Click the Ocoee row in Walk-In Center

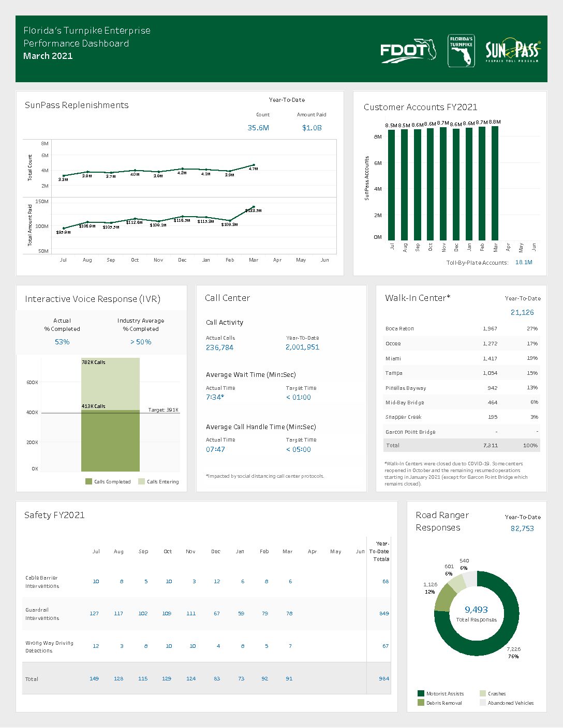[462, 343]
